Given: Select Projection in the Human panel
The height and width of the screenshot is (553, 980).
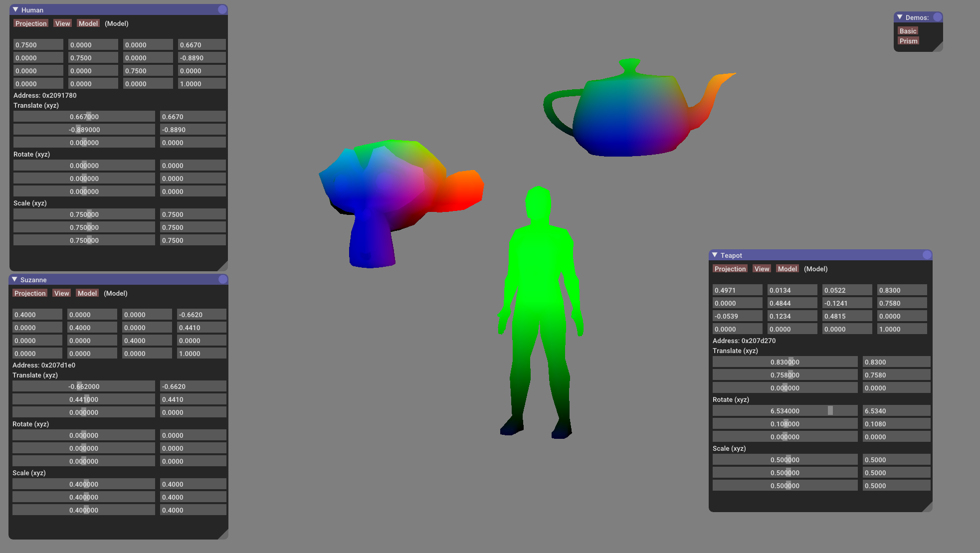Looking at the screenshot, I should pos(31,23).
